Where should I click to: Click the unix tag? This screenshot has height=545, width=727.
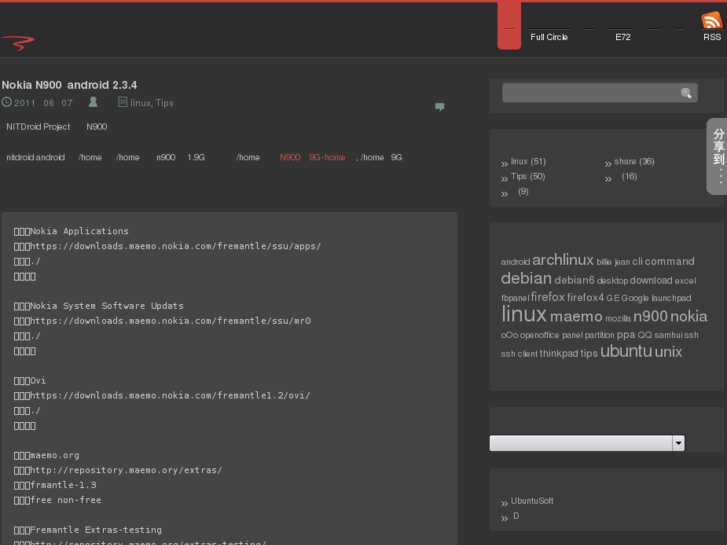pyautogui.click(x=668, y=352)
